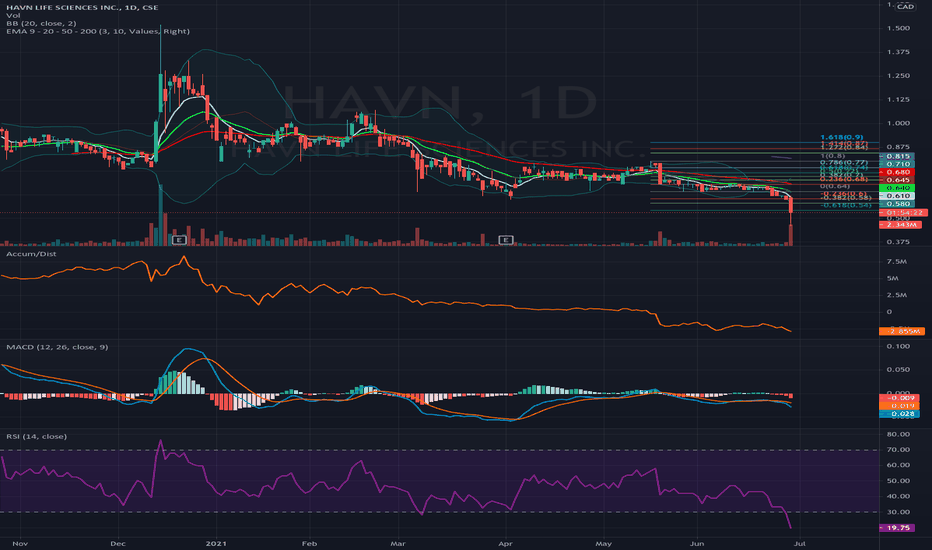This screenshot has height=550, width=932.
Task: Click the Jun label on the time axis
Action: click(x=696, y=543)
